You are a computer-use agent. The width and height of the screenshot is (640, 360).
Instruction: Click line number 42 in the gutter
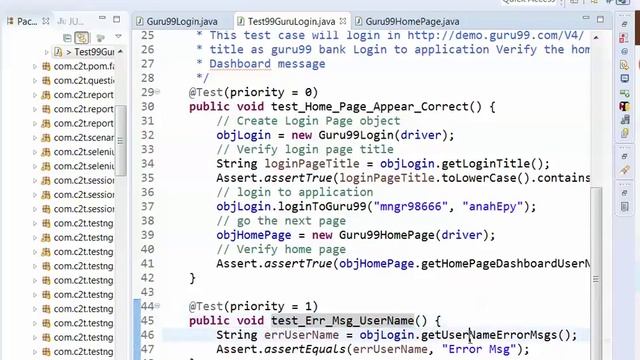point(147,278)
